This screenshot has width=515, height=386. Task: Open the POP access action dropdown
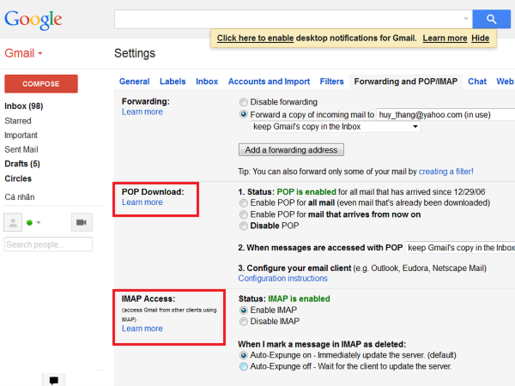(460, 248)
